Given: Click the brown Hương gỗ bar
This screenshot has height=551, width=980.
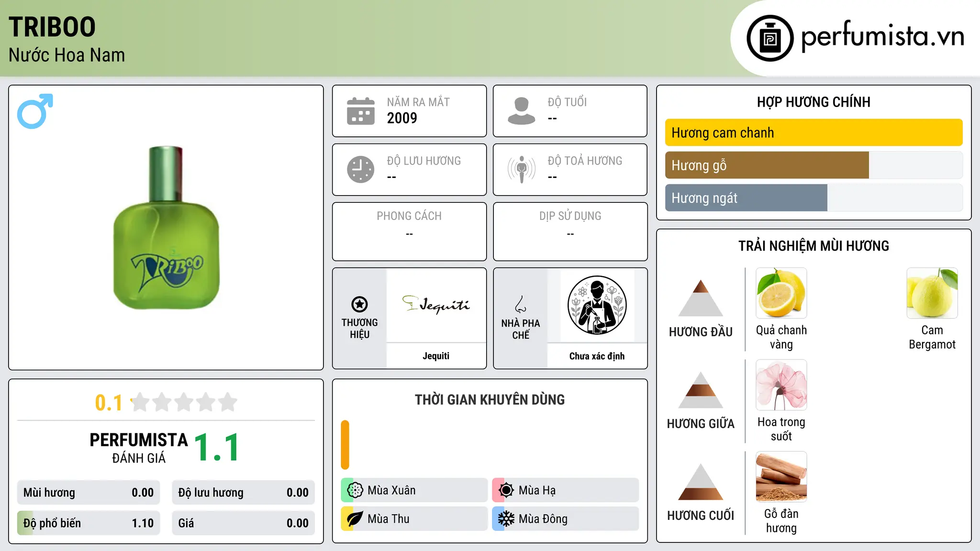Looking at the screenshot, I should (767, 165).
